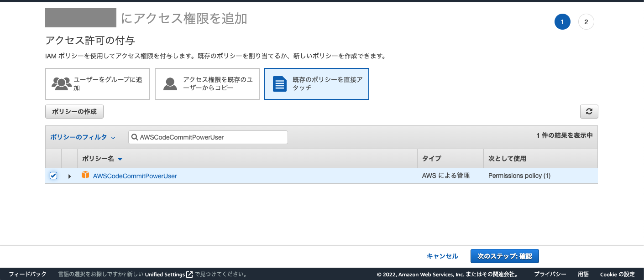The image size is (644, 280).
Task: Sort by ポリシー名 column arrow
Action: pos(120,159)
